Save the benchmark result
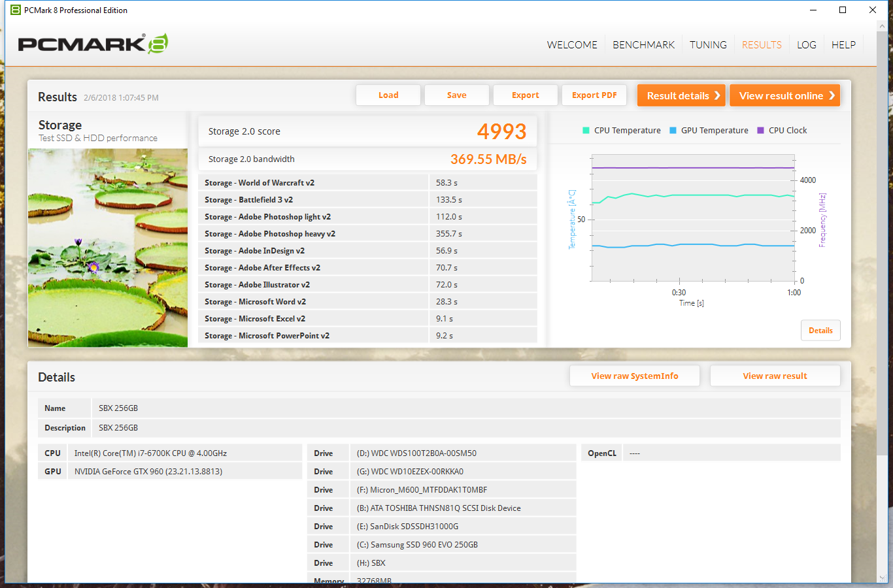Image resolution: width=893 pixels, height=588 pixels. (x=456, y=95)
